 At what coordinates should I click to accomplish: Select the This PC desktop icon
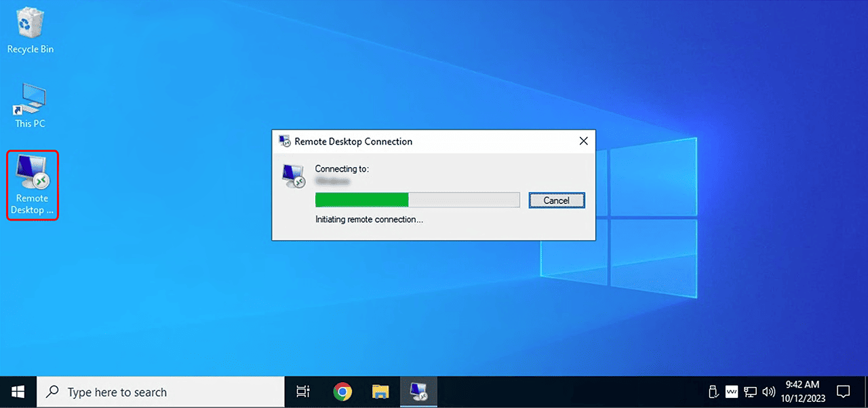tap(30, 105)
